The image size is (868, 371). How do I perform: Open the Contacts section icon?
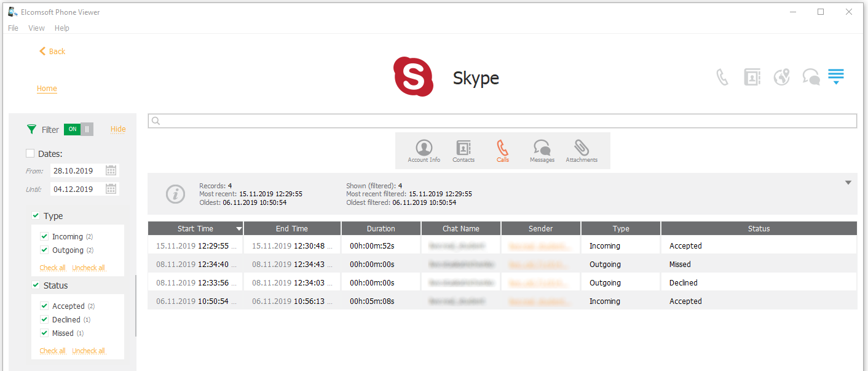[x=463, y=150]
